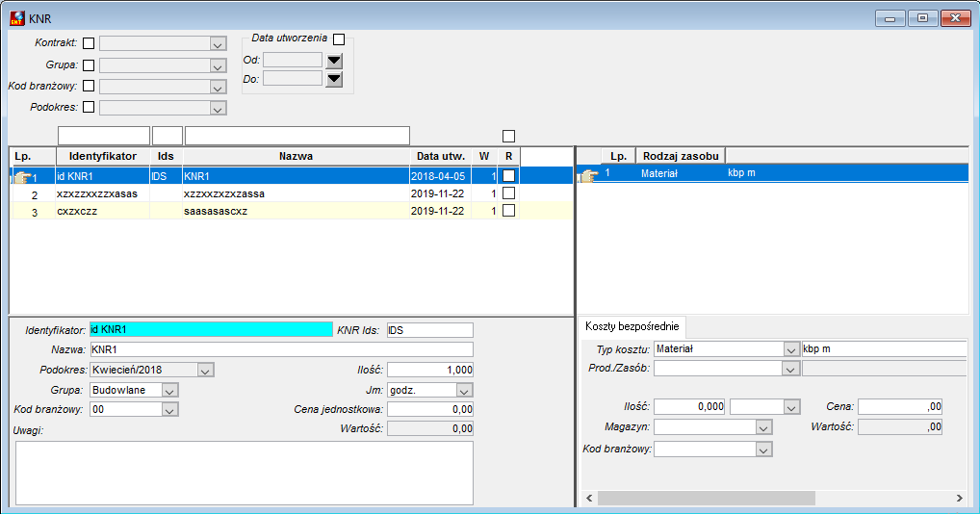Sort by the Data utw. column header
This screenshot has width=980, height=514.
pyautogui.click(x=441, y=156)
